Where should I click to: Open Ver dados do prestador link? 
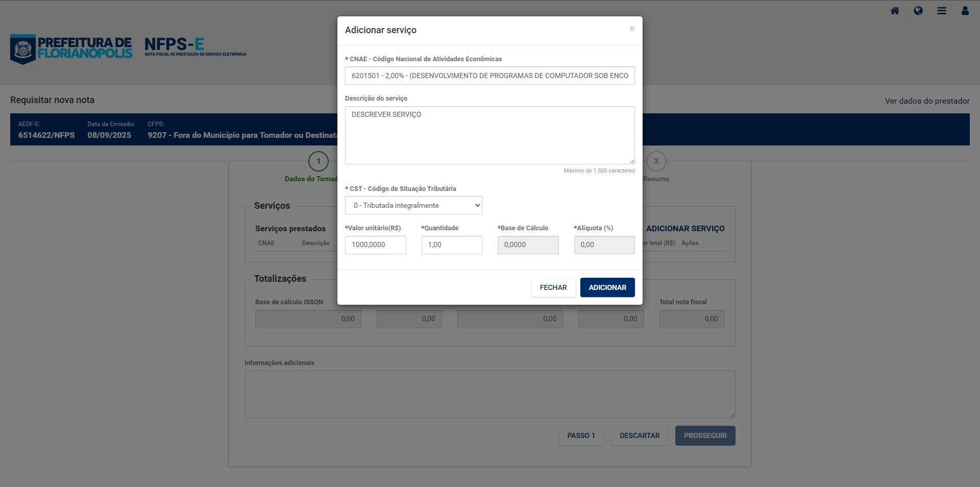(x=927, y=101)
